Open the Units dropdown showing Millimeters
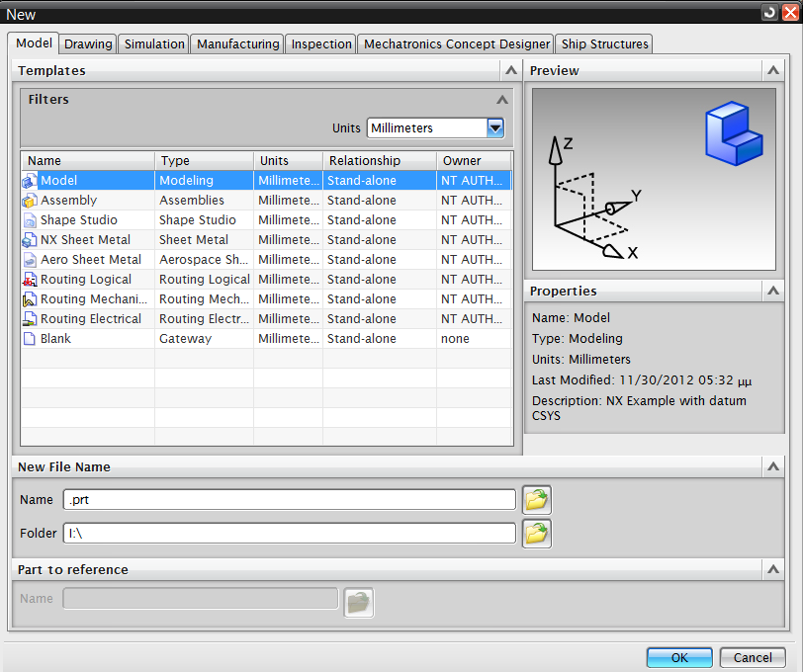 [495, 127]
